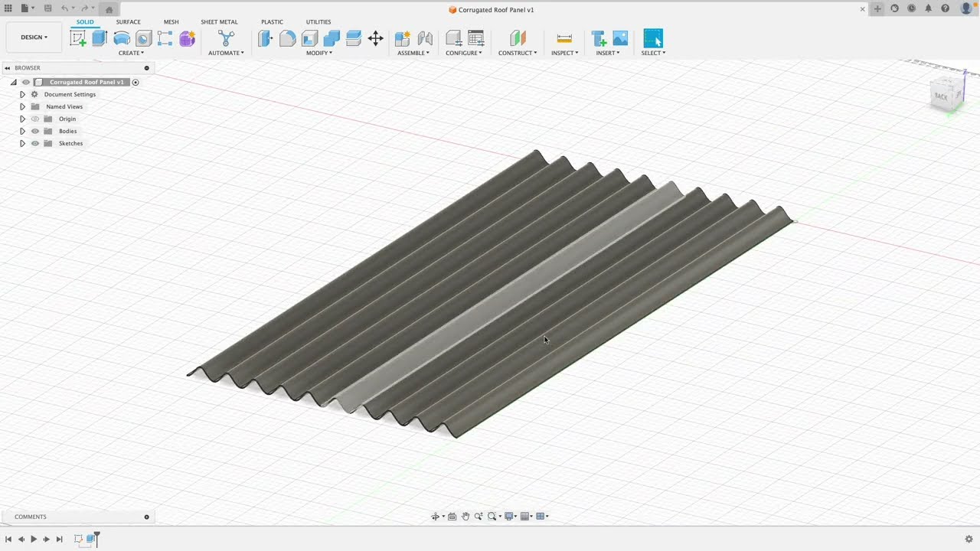Jump to timeline beginning
The width and height of the screenshot is (980, 551).
click(8, 540)
